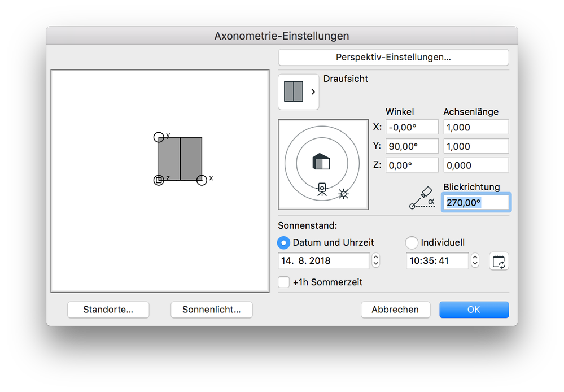Open the Standorte dialog
The height and width of the screenshot is (392, 564).
(108, 310)
